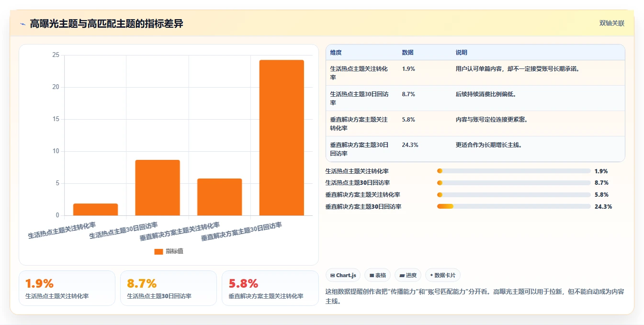Click the 5.8% value in the table

pos(408,120)
